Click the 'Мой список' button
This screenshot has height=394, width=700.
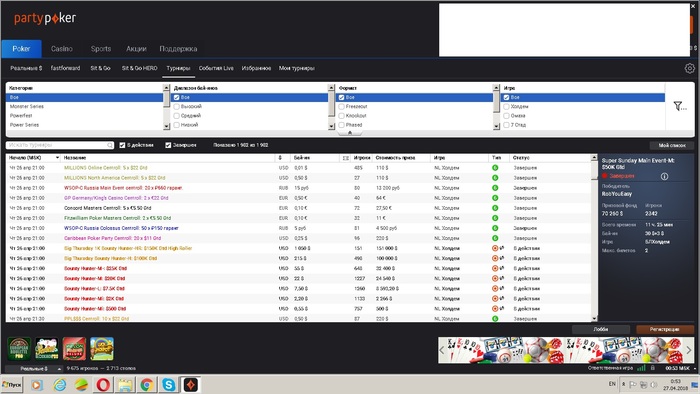pyautogui.click(x=672, y=145)
